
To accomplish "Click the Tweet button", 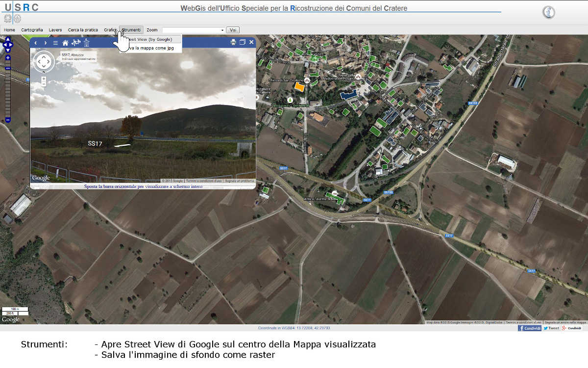I will (x=551, y=328).
